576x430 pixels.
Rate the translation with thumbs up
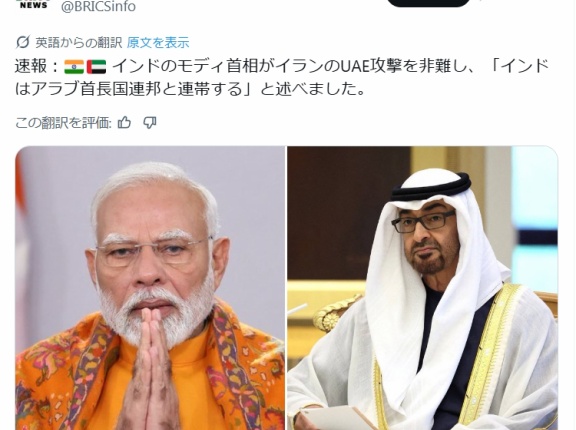[124, 122]
